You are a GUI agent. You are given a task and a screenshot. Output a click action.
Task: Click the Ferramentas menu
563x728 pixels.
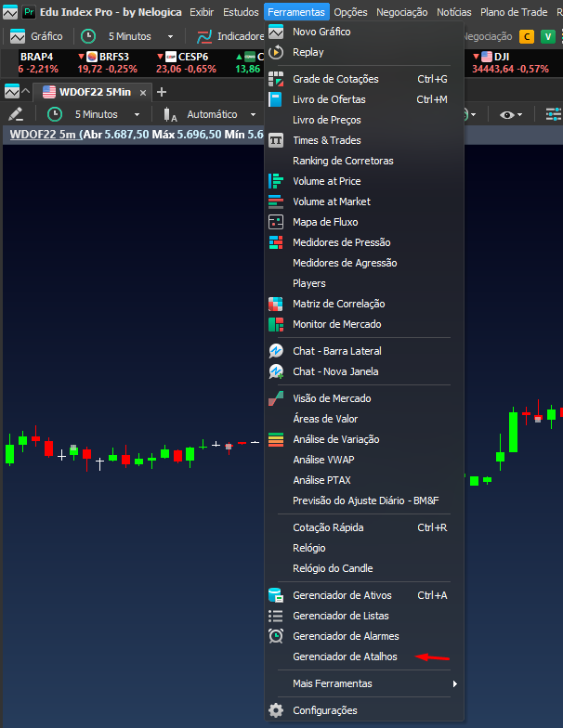pyautogui.click(x=296, y=12)
